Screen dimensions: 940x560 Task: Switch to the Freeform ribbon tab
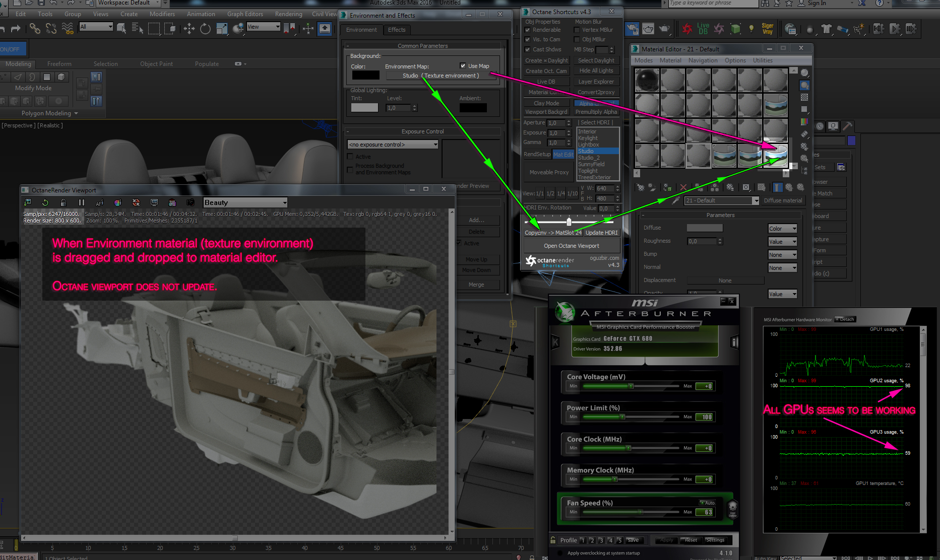(59, 64)
